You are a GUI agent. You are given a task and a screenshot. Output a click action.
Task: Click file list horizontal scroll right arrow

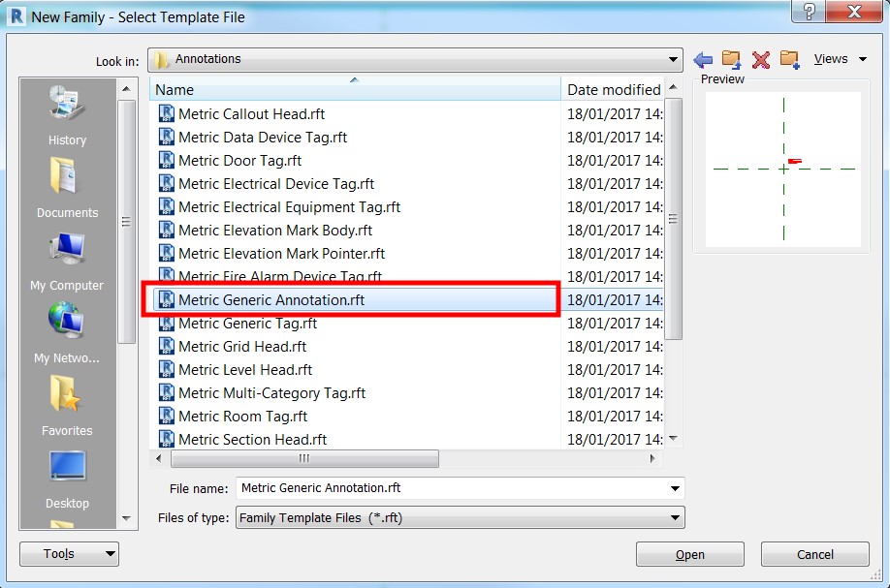652,458
